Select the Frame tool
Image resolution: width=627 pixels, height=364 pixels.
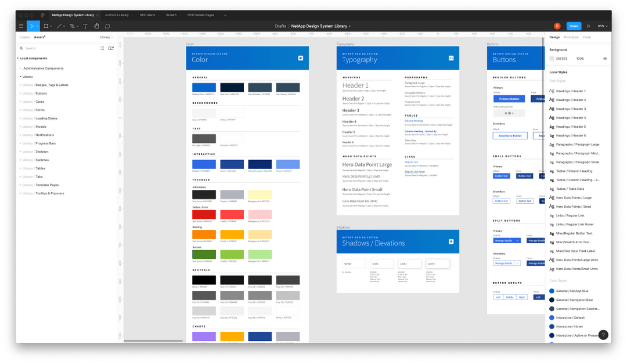(46, 26)
